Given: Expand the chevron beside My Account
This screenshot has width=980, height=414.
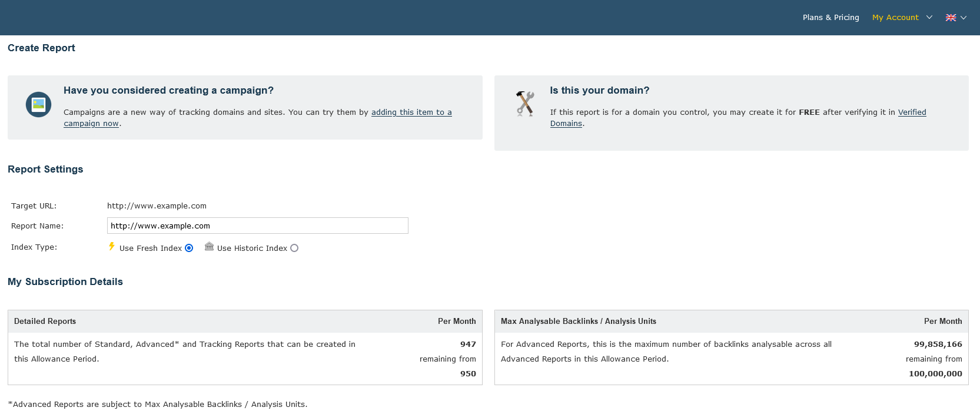Looking at the screenshot, I should tap(929, 17).
